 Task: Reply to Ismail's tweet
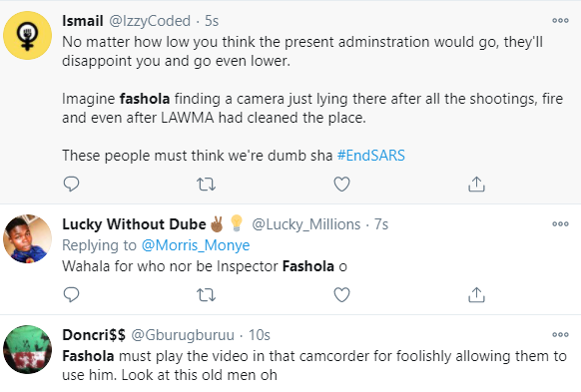pyautogui.click(x=71, y=184)
